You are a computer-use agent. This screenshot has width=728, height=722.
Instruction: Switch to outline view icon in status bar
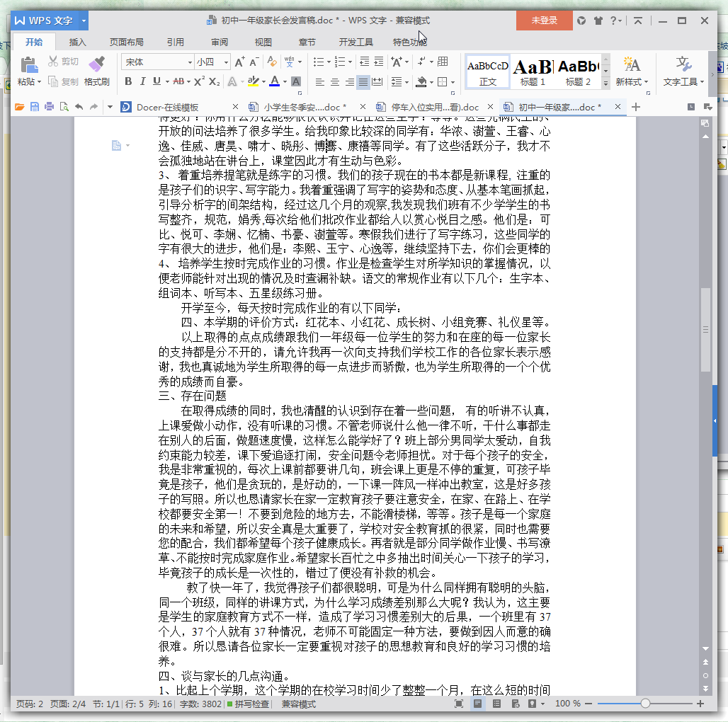click(496, 704)
